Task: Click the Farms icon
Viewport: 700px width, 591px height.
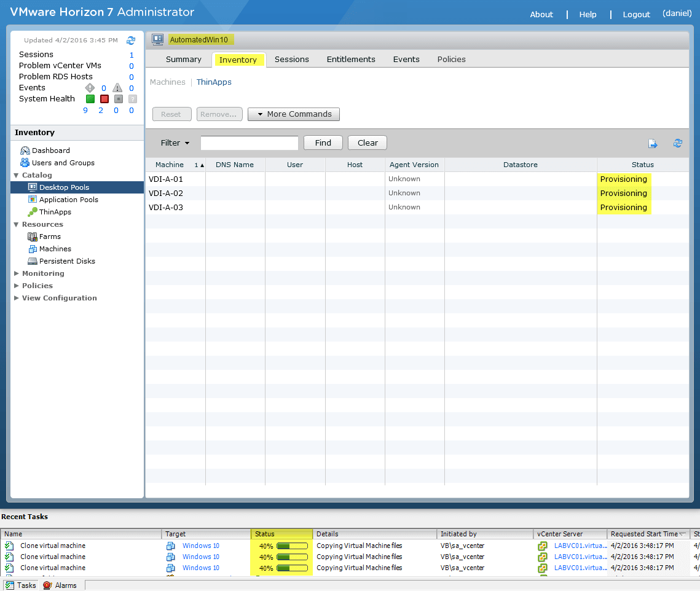Action: point(33,237)
